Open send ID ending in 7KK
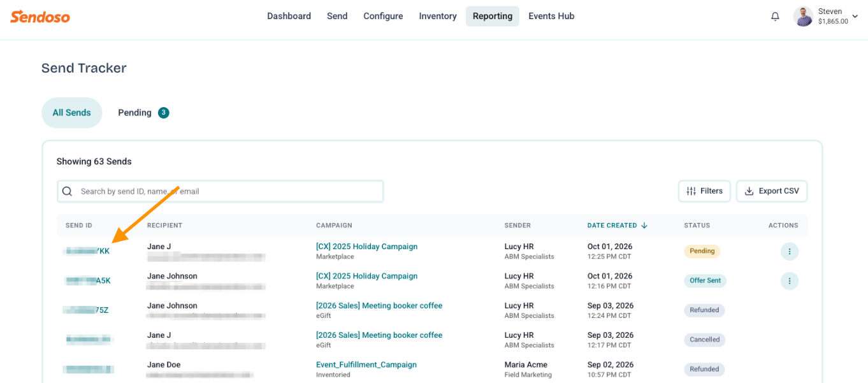 (87, 251)
